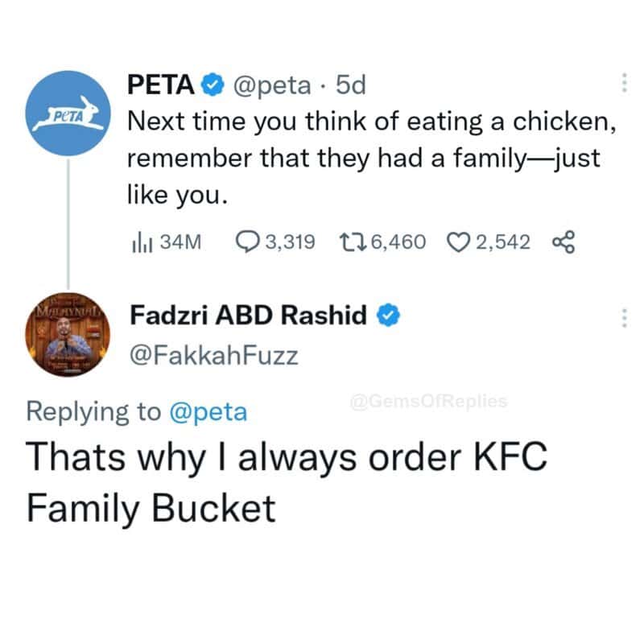
Task: Open more options on Fadzri's reply
Action: pos(621,317)
